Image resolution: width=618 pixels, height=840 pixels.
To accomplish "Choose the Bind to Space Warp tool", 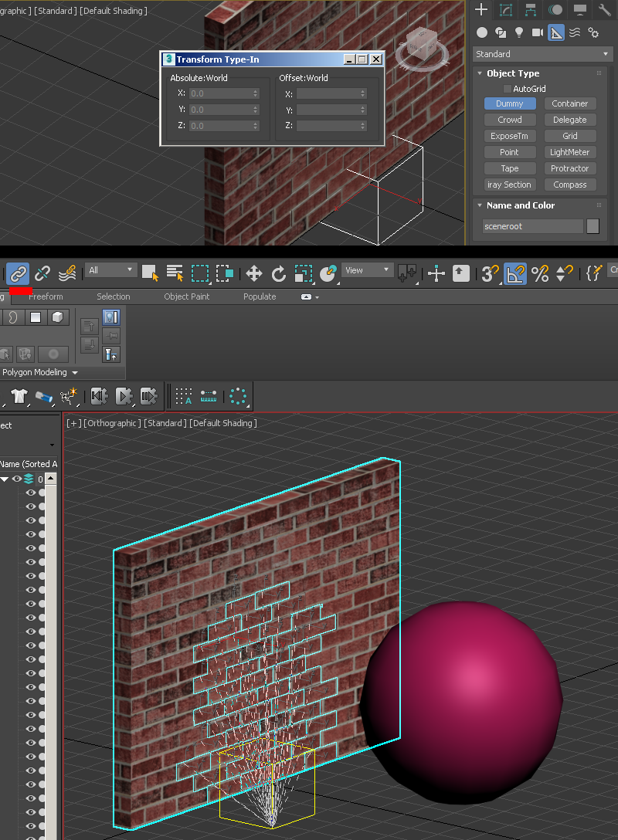I will pos(67,274).
